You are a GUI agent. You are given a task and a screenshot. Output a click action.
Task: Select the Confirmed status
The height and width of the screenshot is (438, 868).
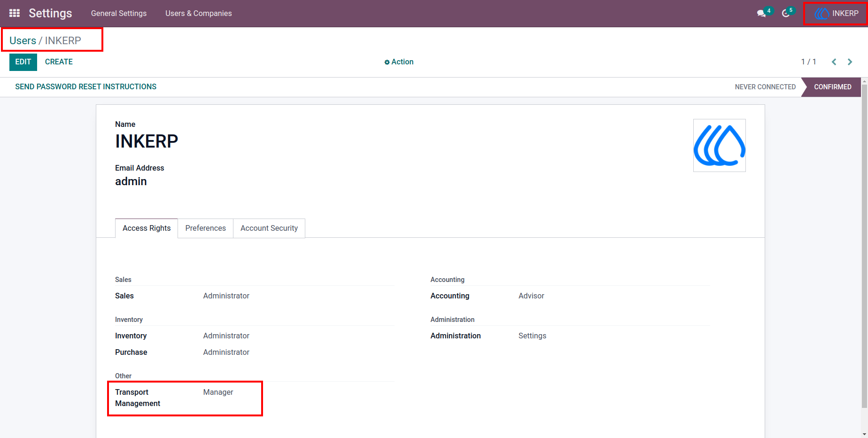[x=832, y=87]
